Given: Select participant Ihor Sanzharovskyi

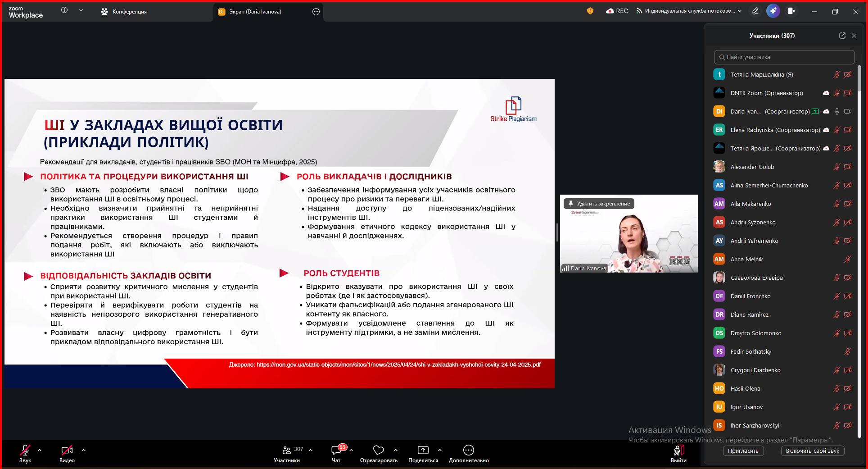Looking at the screenshot, I should tap(783, 426).
